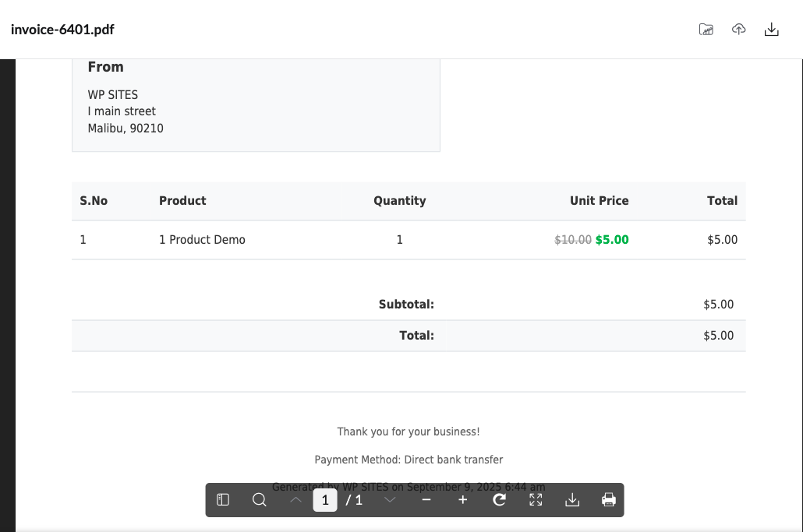Open the folder with chart icon

coord(706,30)
